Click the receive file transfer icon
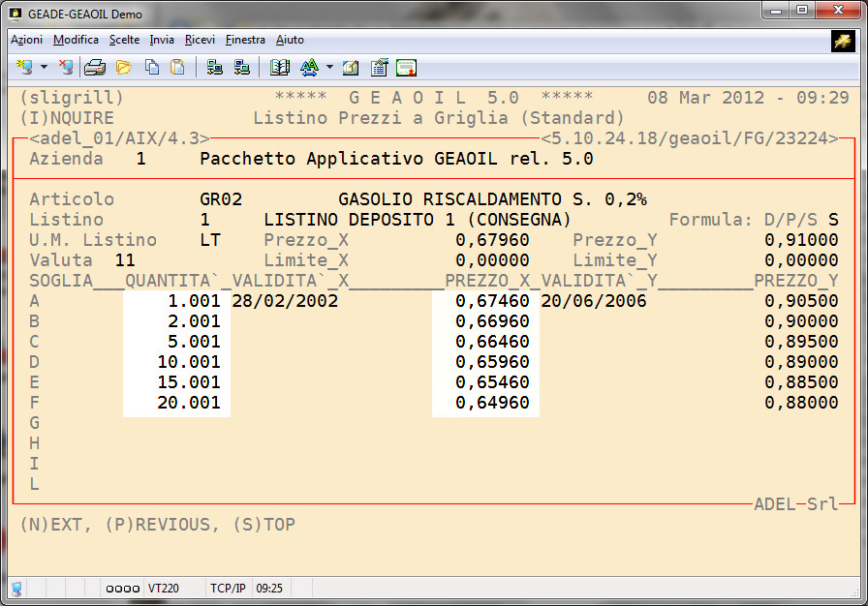This screenshot has width=868, height=606. click(x=241, y=68)
